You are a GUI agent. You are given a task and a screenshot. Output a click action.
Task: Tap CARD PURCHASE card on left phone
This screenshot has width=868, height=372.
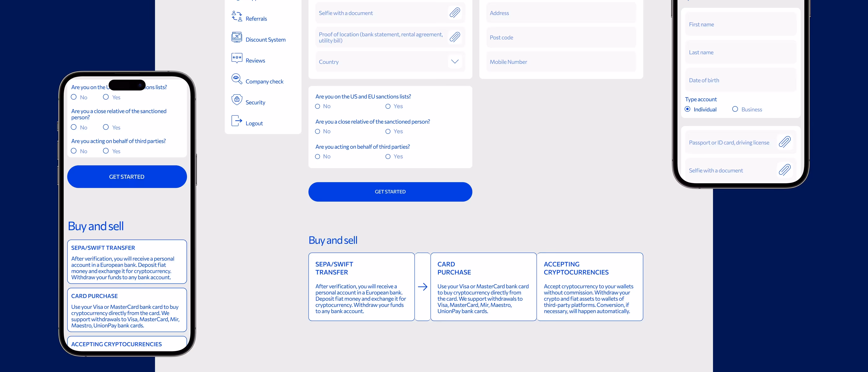point(127,310)
